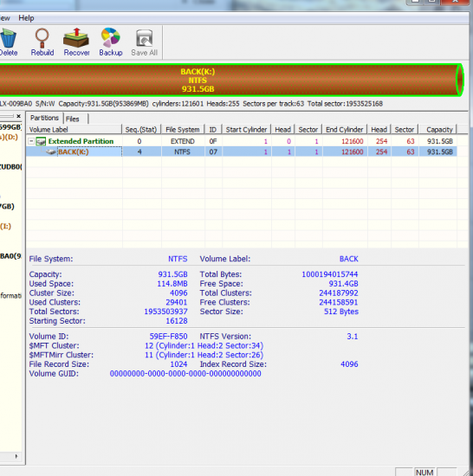Sort by Volume Label column header
473x476 pixels.
click(x=75, y=130)
